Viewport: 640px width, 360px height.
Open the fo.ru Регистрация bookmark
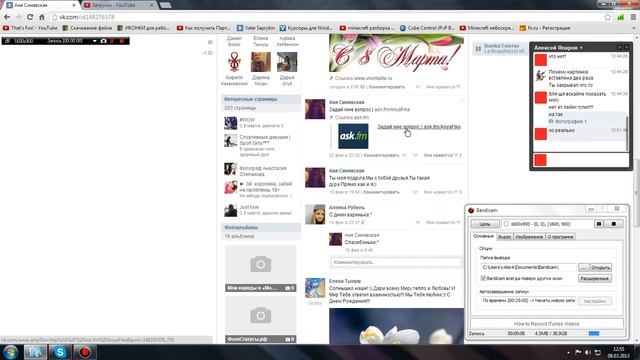(x=544, y=28)
